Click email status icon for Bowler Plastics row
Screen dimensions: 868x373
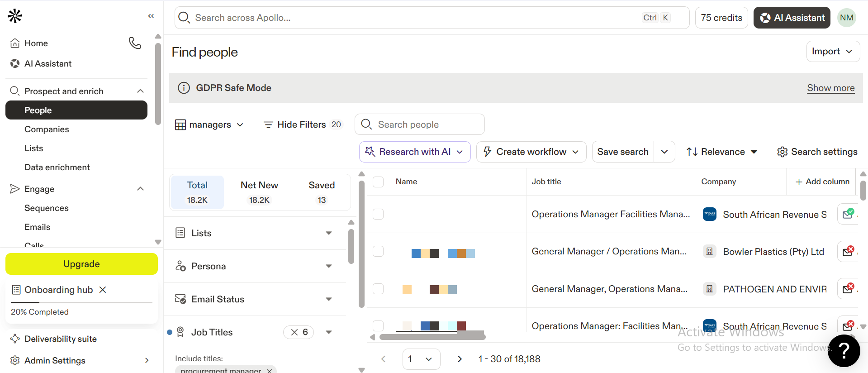848,251
